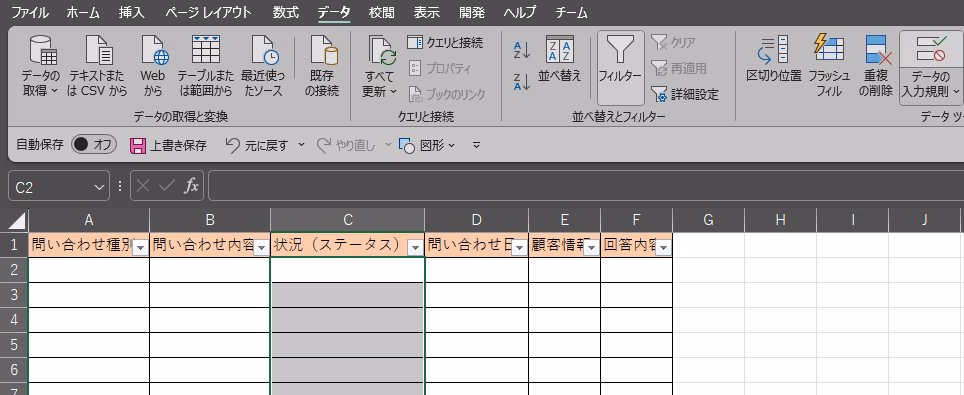Switch to ページ レイアウト tab
Viewport: 964px width, 395px height.
click(x=208, y=12)
